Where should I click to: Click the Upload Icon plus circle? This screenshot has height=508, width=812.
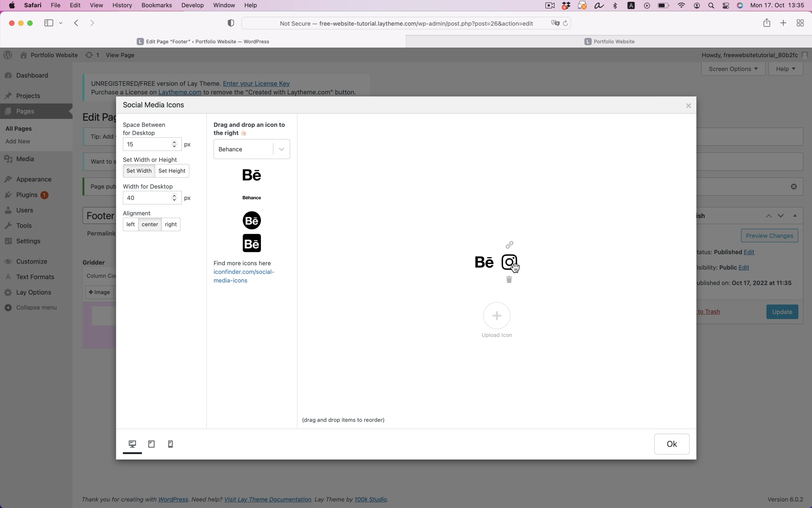click(497, 315)
